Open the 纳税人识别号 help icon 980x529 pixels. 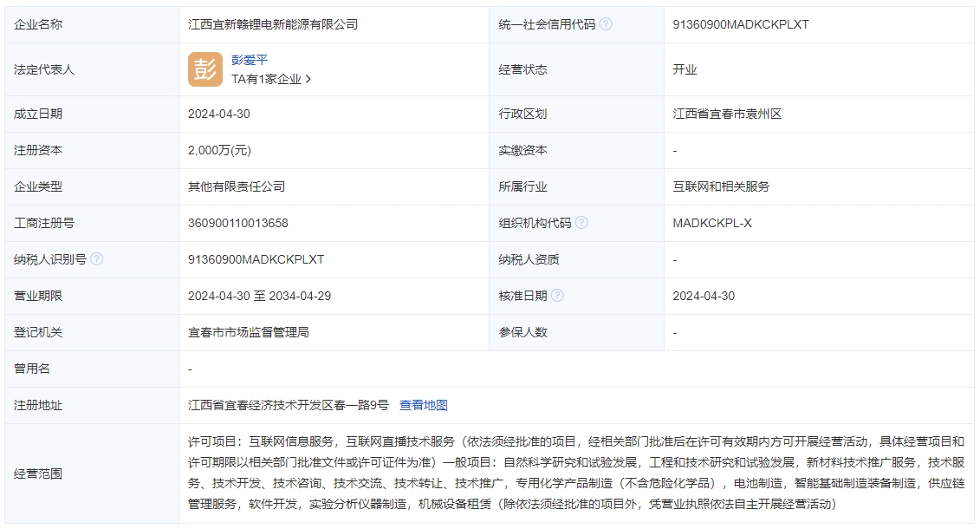pos(97,258)
